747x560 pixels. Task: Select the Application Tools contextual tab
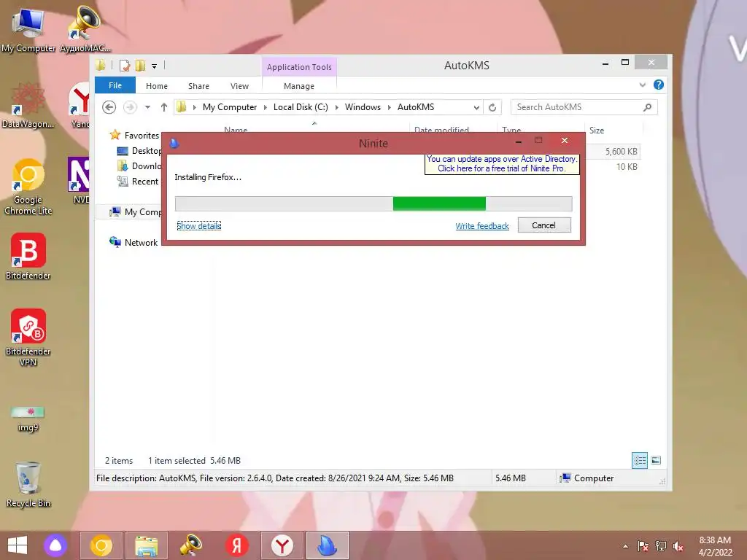pos(299,67)
